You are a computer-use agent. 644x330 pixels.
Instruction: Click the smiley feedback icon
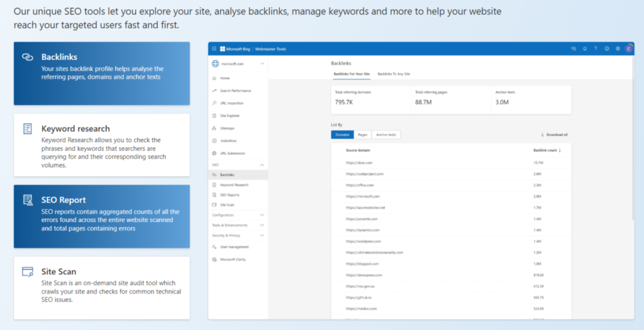click(x=607, y=48)
